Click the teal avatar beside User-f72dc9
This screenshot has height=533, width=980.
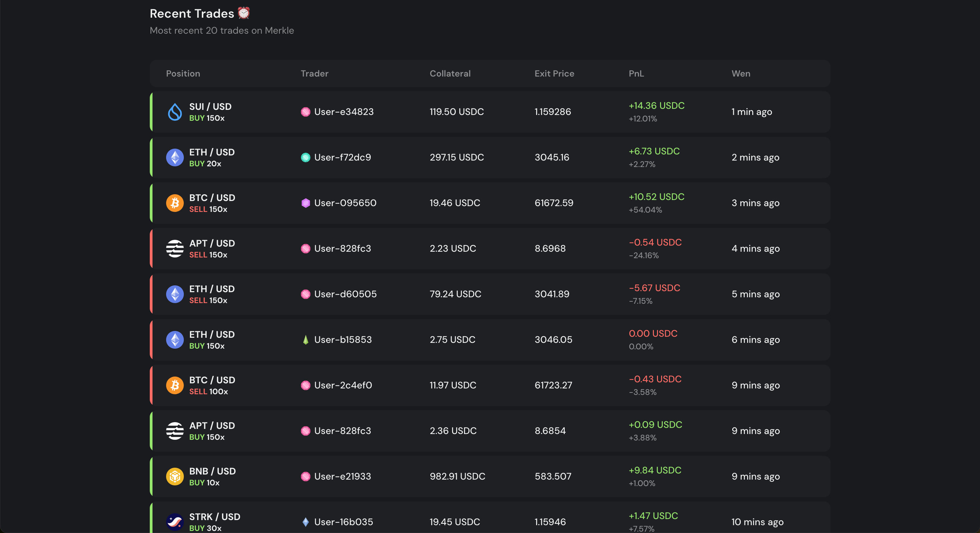click(x=305, y=157)
